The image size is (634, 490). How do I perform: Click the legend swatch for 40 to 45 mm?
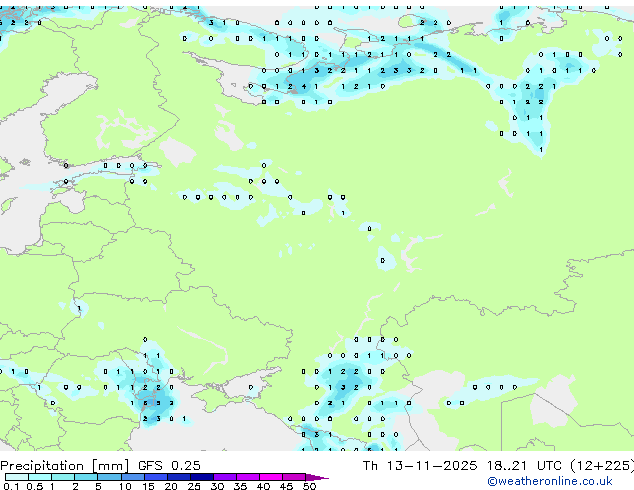tap(271, 477)
